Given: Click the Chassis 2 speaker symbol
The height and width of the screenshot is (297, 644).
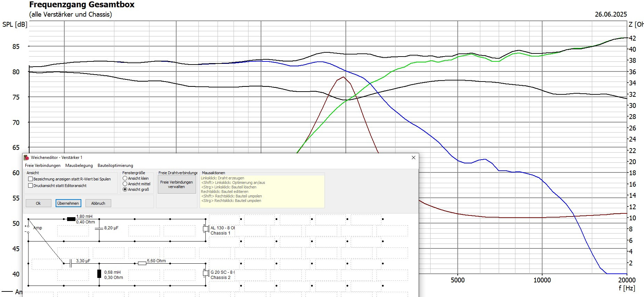Looking at the screenshot, I should (205, 273).
